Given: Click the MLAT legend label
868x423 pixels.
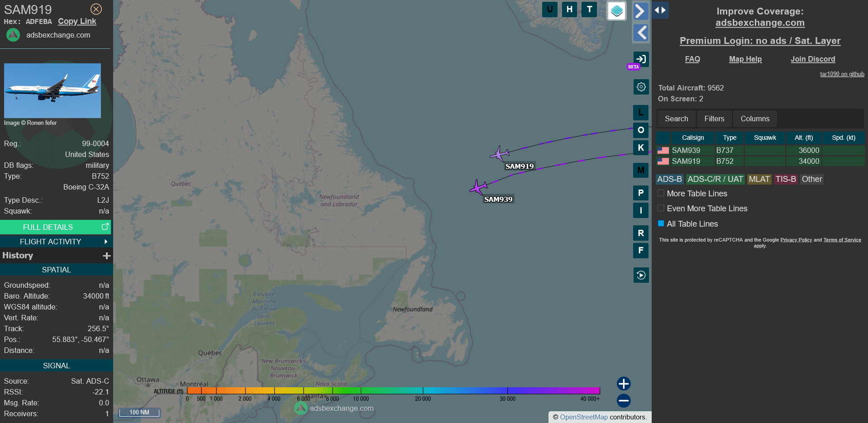Looking at the screenshot, I should point(759,179).
